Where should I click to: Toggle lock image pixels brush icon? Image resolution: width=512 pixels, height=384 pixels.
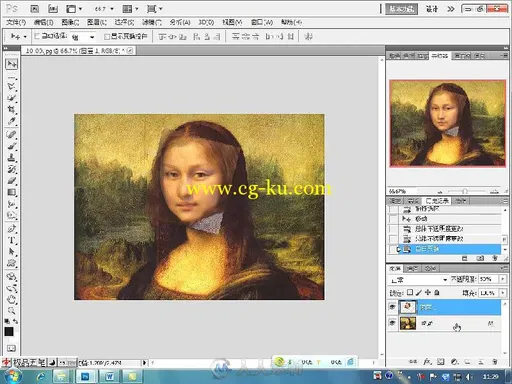coord(419,292)
